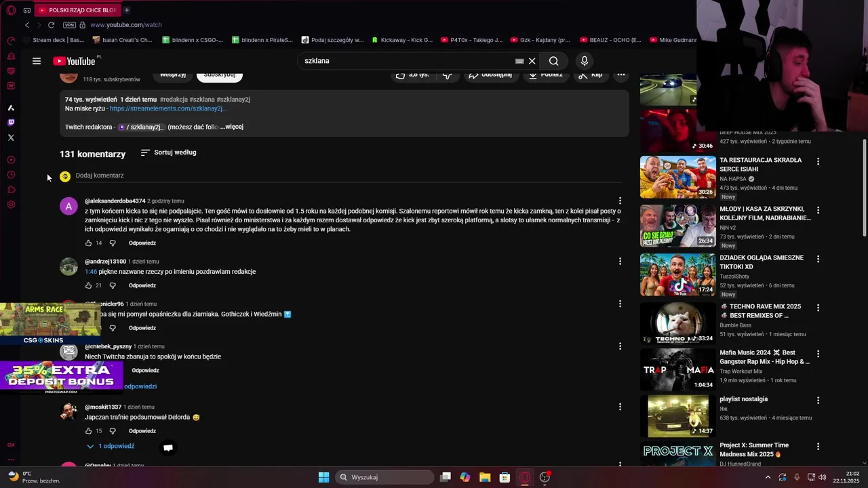Dislike the comment by andrzej13100
Screen dimensions: 868x488
(113, 285)
